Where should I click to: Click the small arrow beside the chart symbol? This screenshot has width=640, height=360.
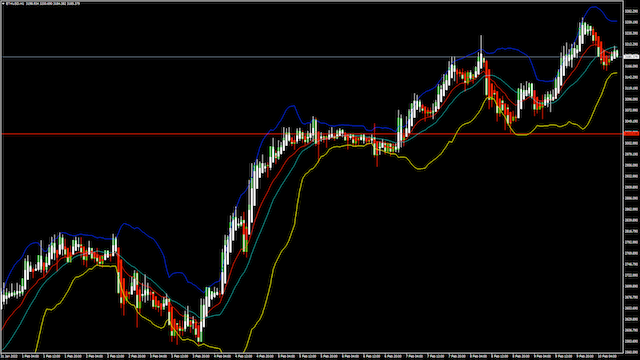coord(3,4)
